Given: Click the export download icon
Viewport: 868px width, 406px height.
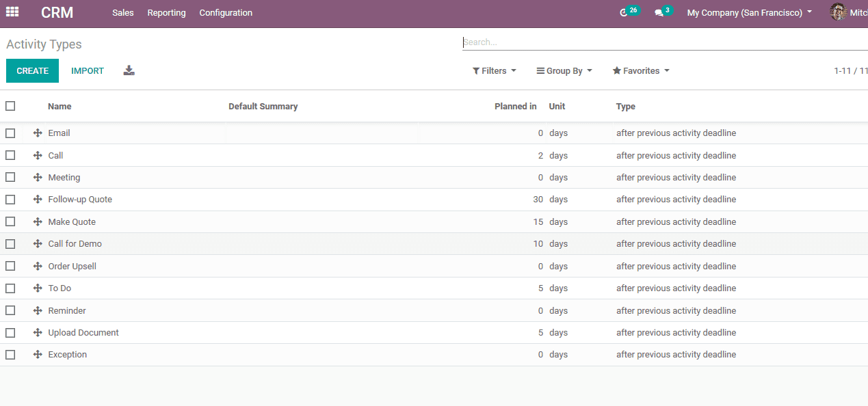Looking at the screenshot, I should click(129, 70).
